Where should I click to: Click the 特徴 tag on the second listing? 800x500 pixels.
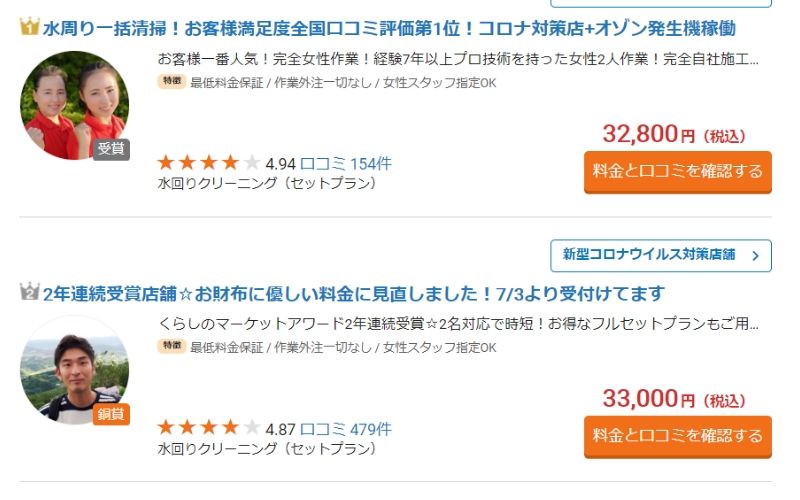tap(171, 347)
